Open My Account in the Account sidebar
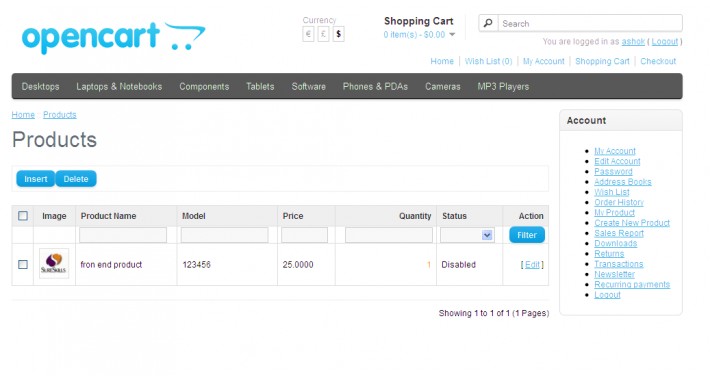This screenshot has width=710, height=380. point(615,151)
